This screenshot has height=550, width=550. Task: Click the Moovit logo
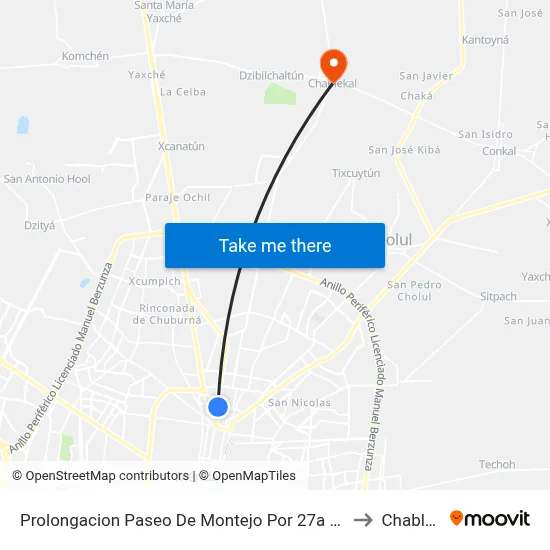[x=490, y=519]
